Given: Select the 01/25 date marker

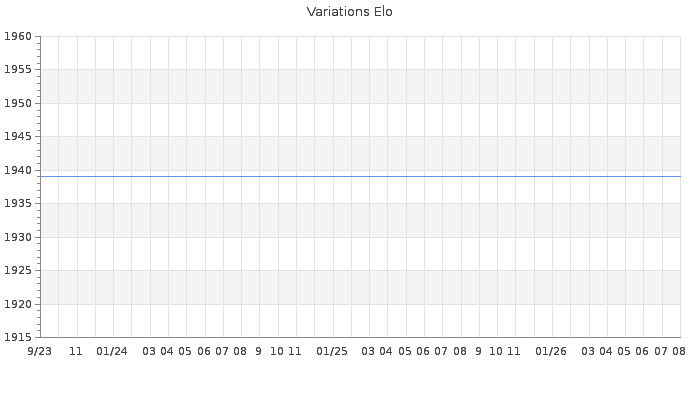Looking at the screenshot, I should [x=332, y=351].
